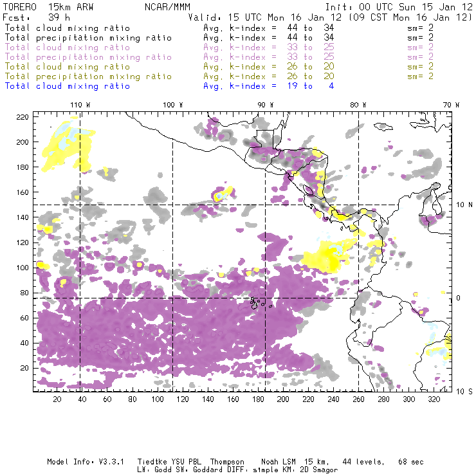Click the '320' bottom axis tick label

tap(434, 399)
